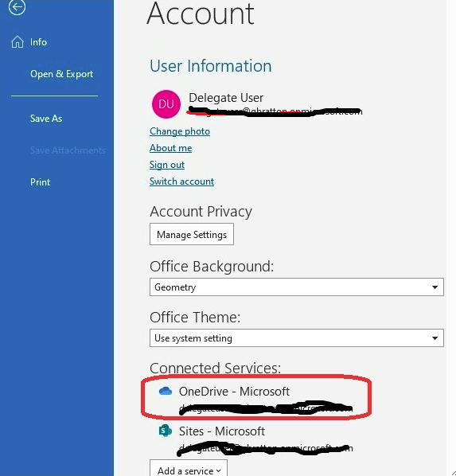This screenshot has width=456, height=476.
Task: Click the Info home icon
Action: click(18, 42)
